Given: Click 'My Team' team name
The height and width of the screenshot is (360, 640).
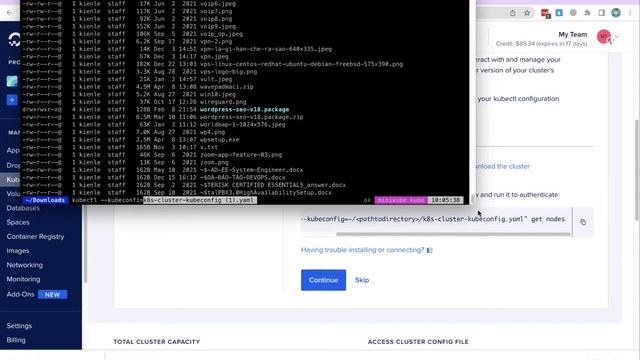Looking at the screenshot, I should point(573,35).
